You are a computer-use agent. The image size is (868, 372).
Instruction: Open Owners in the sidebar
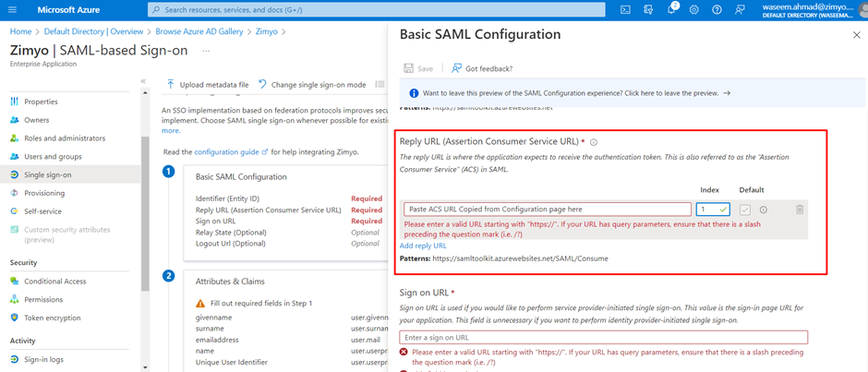point(37,120)
